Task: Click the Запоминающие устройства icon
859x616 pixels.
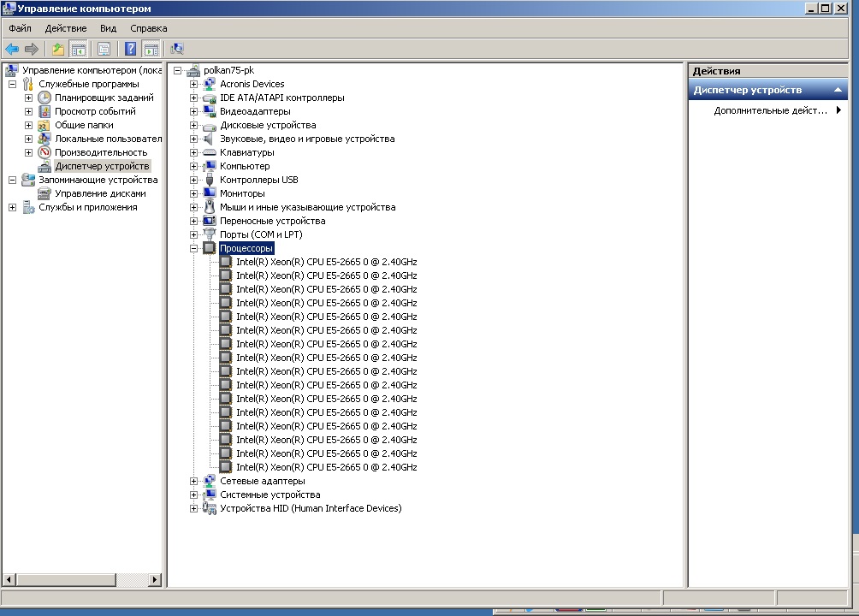Action: click(28, 180)
